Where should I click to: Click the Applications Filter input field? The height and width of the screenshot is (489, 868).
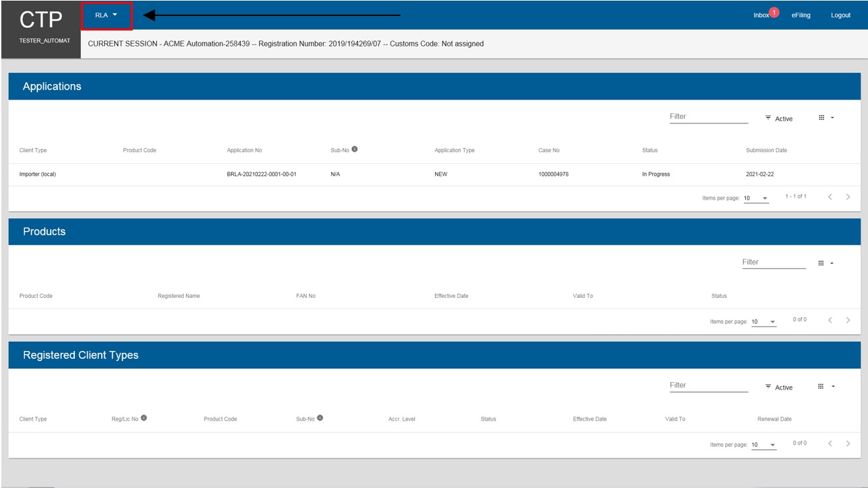point(708,117)
